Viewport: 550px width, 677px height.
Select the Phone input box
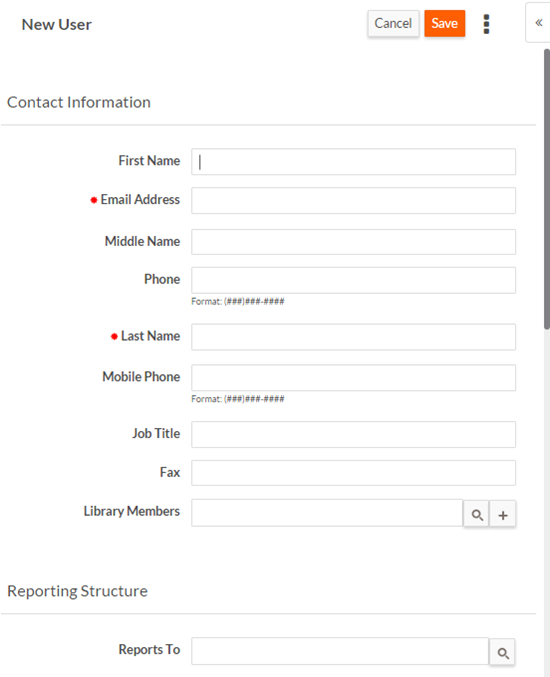click(x=354, y=280)
